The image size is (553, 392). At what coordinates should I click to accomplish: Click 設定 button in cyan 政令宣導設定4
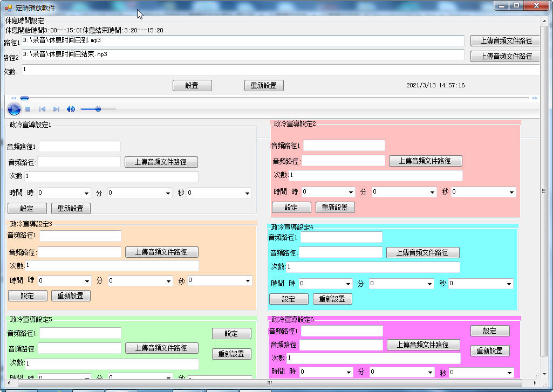289,299
